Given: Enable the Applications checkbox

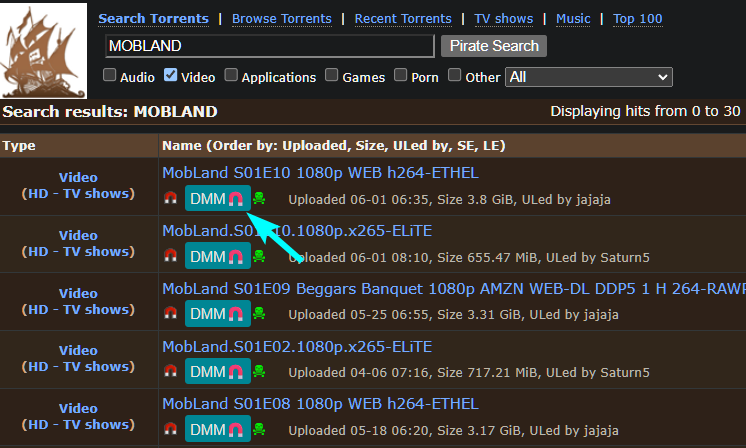Looking at the screenshot, I should pyautogui.click(x=231, y=75).
